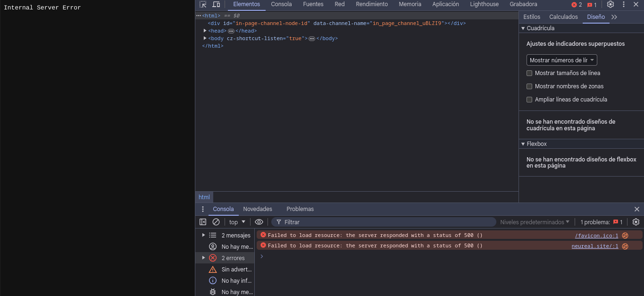This screenshot has width=644, height=296.
Task: Select the in-page-channel-node-id div element row
Action: pos(357,23)
